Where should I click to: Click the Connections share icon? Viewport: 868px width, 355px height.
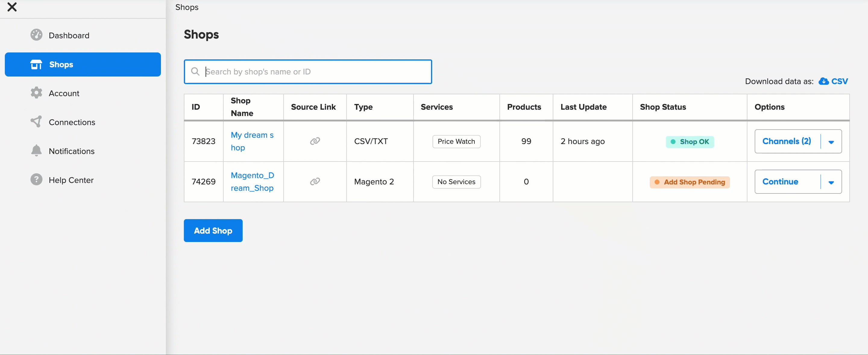pos(36,122)
